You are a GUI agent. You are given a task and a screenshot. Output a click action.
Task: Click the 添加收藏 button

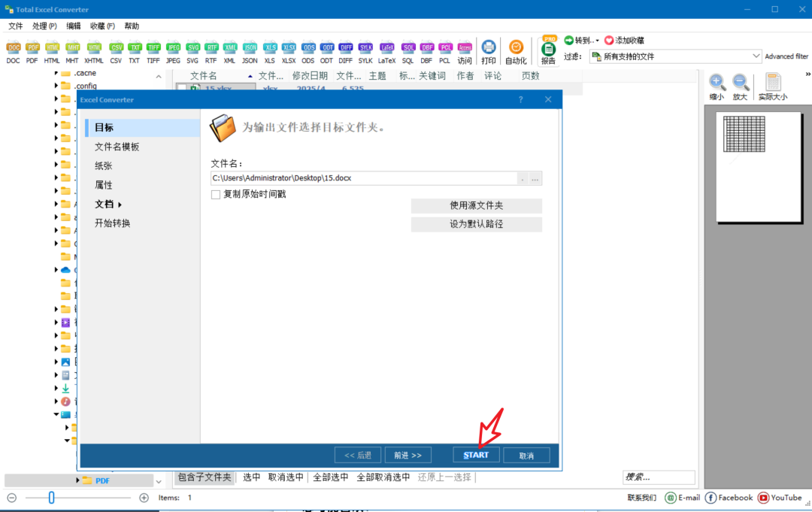tap(625, 41)
